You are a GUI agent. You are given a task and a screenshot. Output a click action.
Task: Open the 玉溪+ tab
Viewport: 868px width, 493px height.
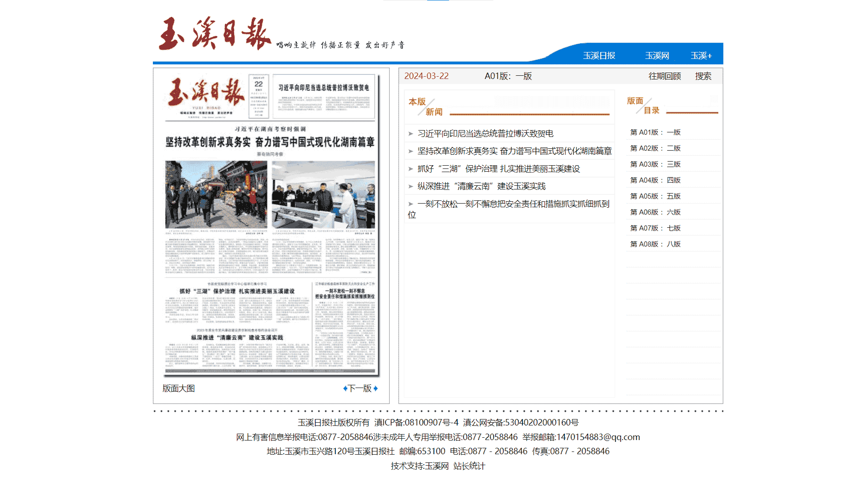[x=701, y=56]
